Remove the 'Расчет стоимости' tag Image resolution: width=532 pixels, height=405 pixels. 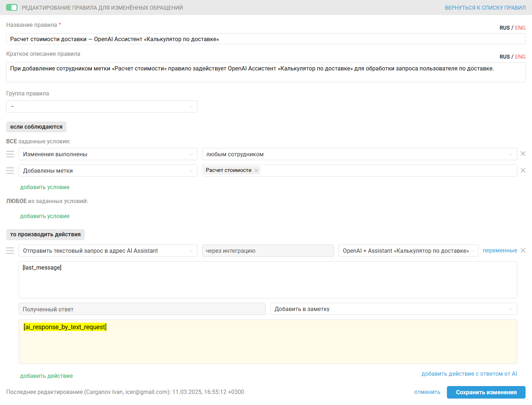256,171
